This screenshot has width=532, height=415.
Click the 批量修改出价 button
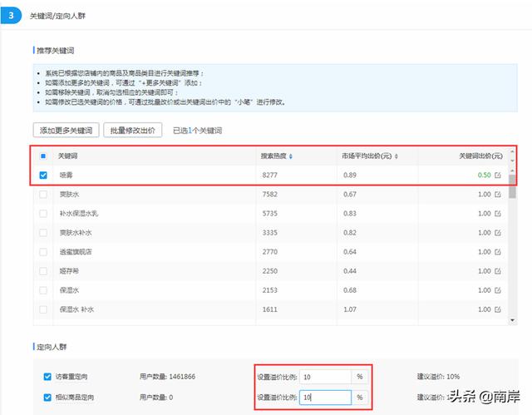pos(133,131)
